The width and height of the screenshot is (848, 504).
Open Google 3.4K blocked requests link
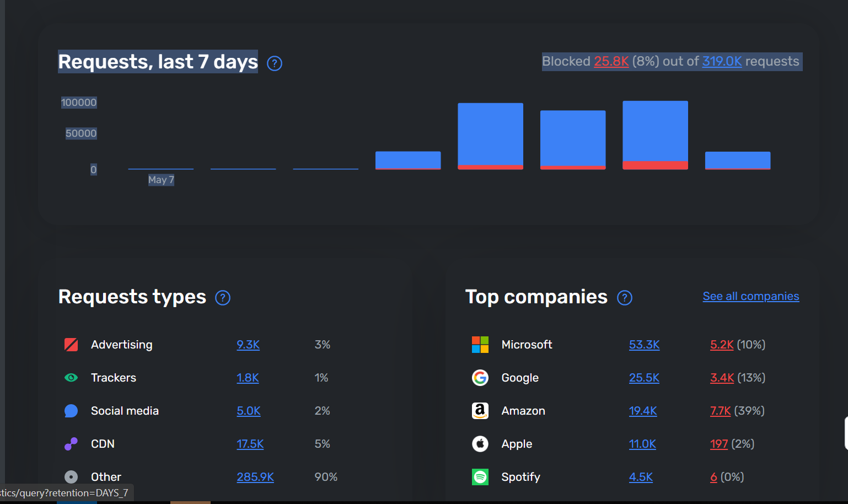click(722, 378)
